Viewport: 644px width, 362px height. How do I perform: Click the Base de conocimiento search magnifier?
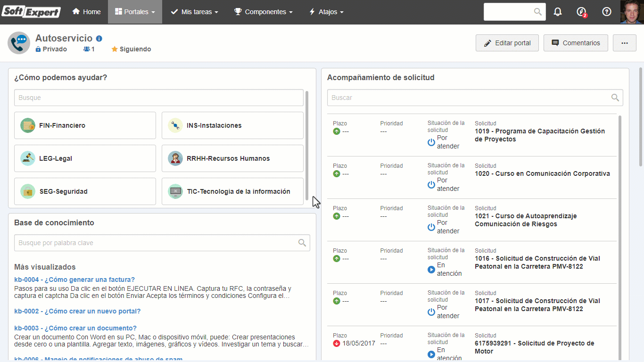302,243
